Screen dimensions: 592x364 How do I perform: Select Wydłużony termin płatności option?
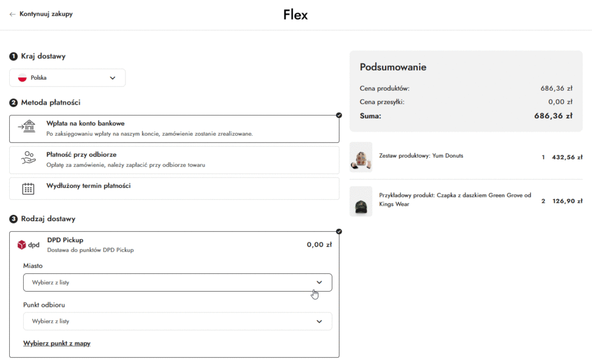(x=88, y=186)
